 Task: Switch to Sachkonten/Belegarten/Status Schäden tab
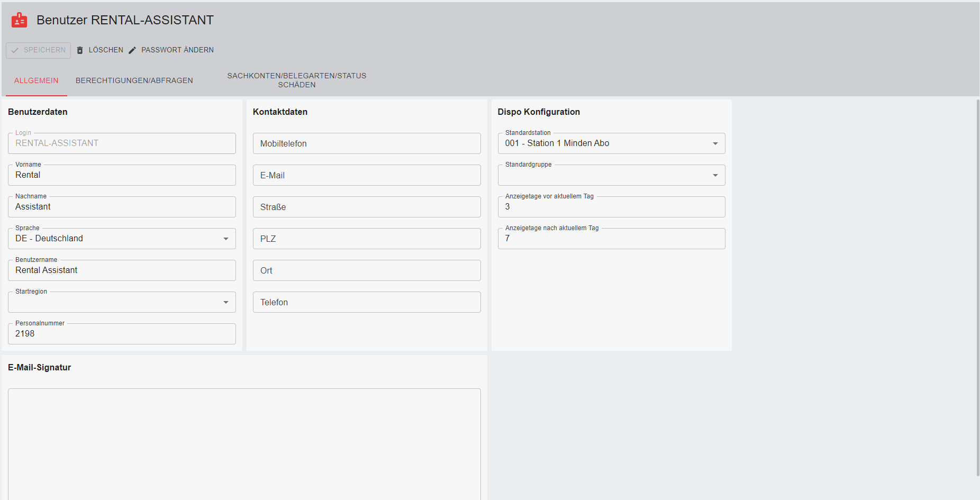tap(296, 80)
